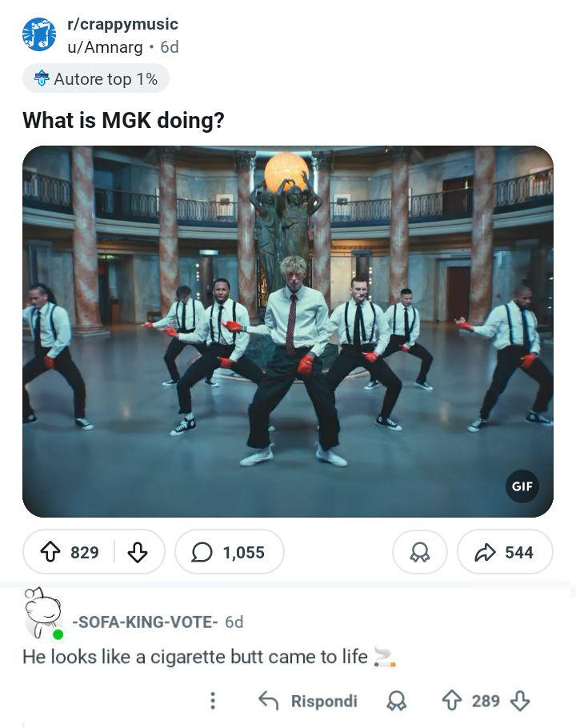
Task: Upvote the cigarette butt comment
Action: tap(454, 701)
